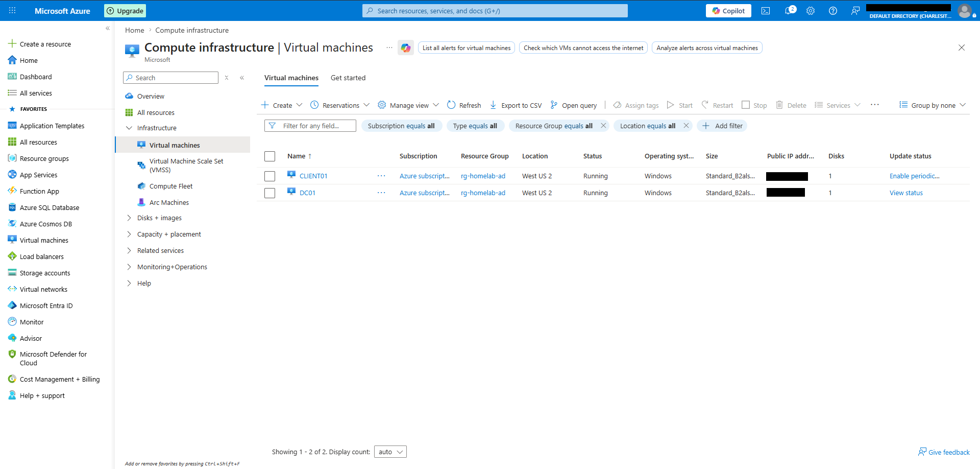Open Advisor from the sidebar

tap(31, 338)
